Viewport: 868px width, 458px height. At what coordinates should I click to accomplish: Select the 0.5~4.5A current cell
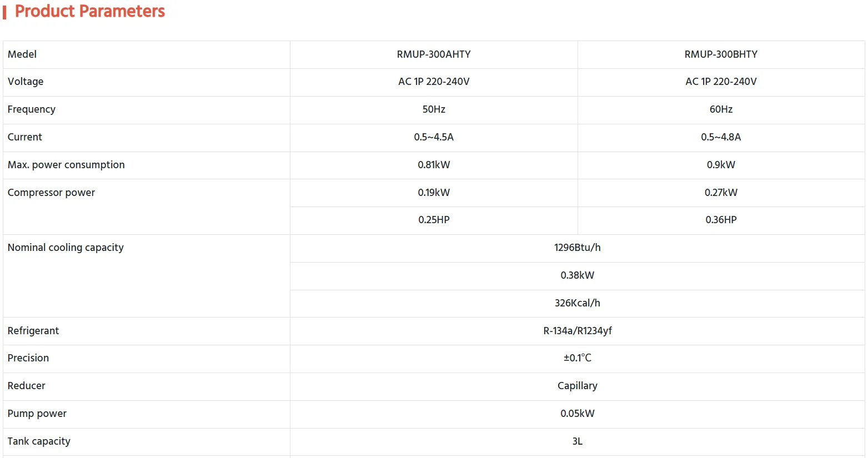click(x=434, y=137)
